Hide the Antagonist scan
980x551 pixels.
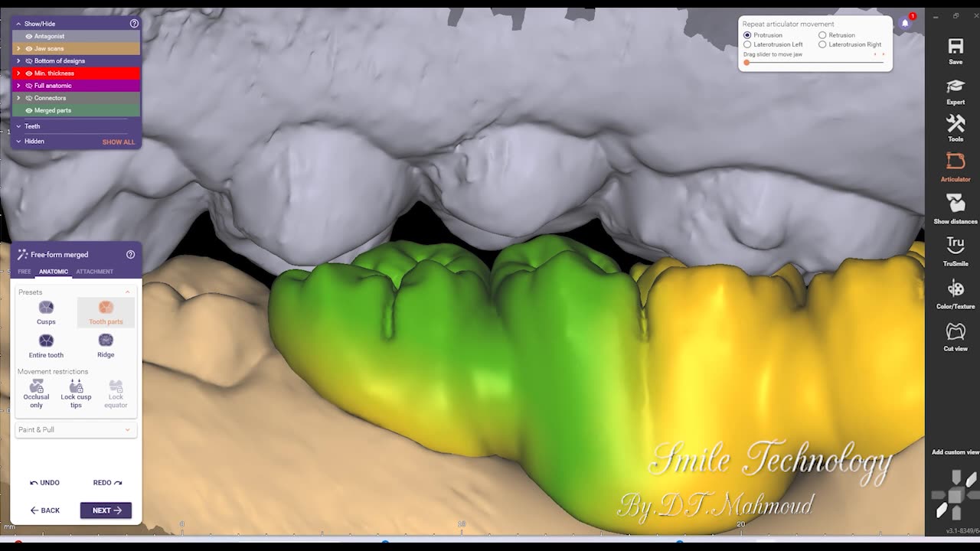coord(29,36)
